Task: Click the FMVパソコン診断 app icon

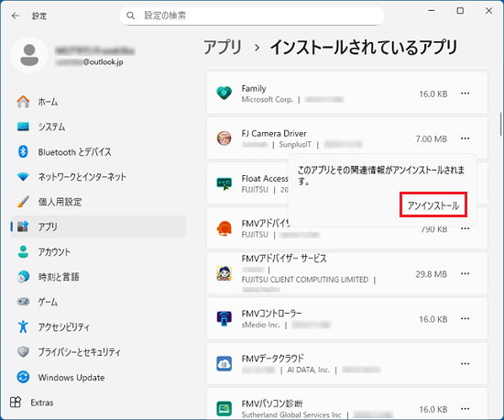Action: click(x=224, y=409)
